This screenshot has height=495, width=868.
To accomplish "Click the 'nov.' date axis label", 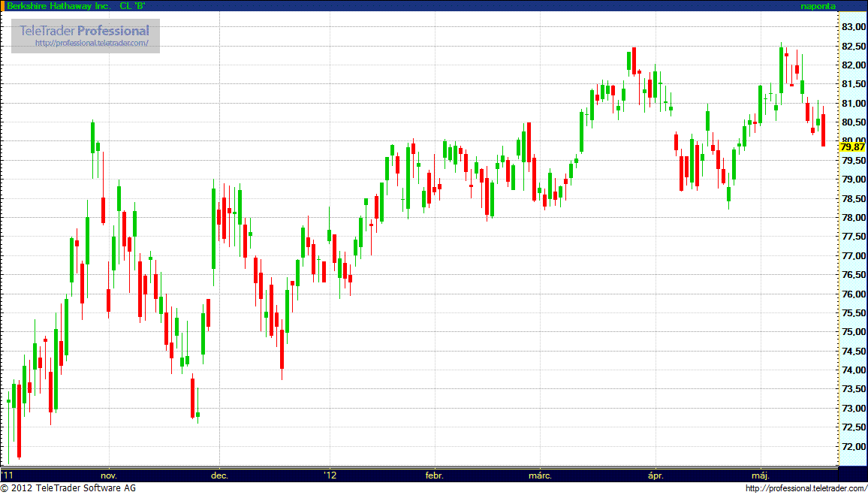I will click(109, 475).
